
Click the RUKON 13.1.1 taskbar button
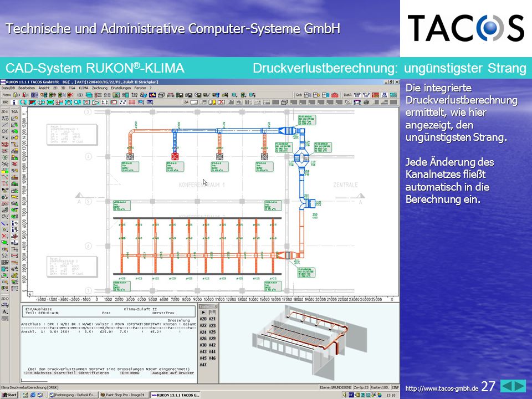click(175, 395)
